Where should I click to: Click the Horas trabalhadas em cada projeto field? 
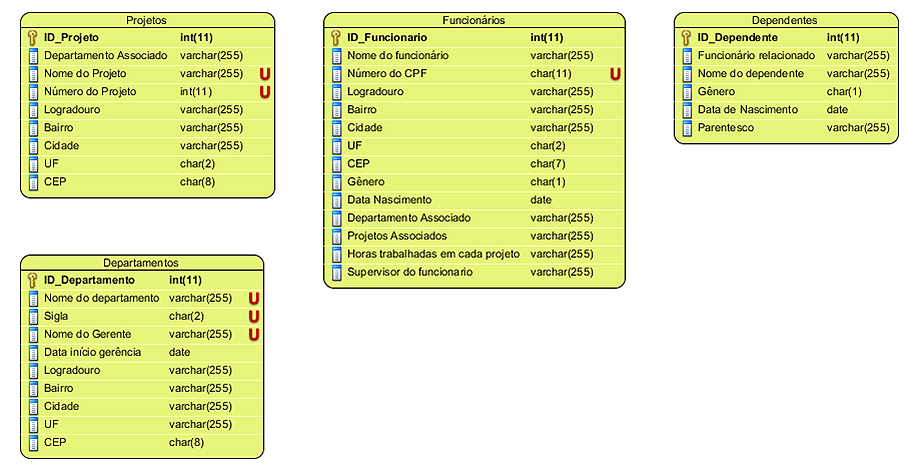[433, 254]
